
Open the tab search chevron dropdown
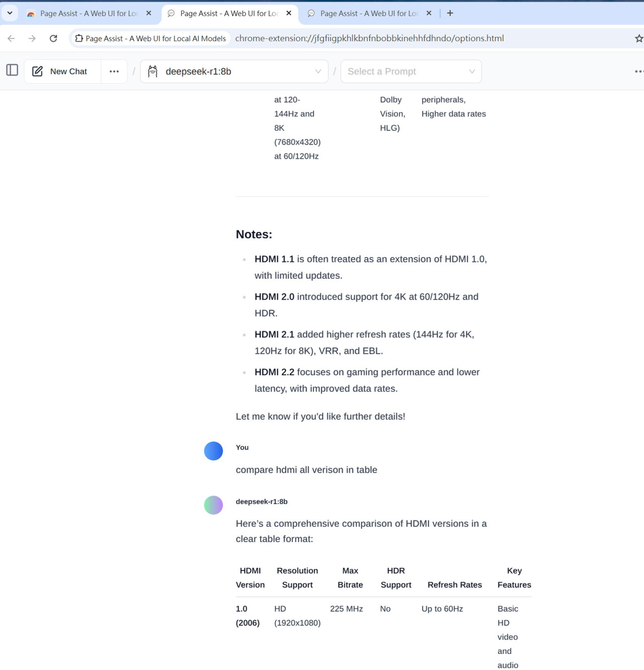point(10,13)
